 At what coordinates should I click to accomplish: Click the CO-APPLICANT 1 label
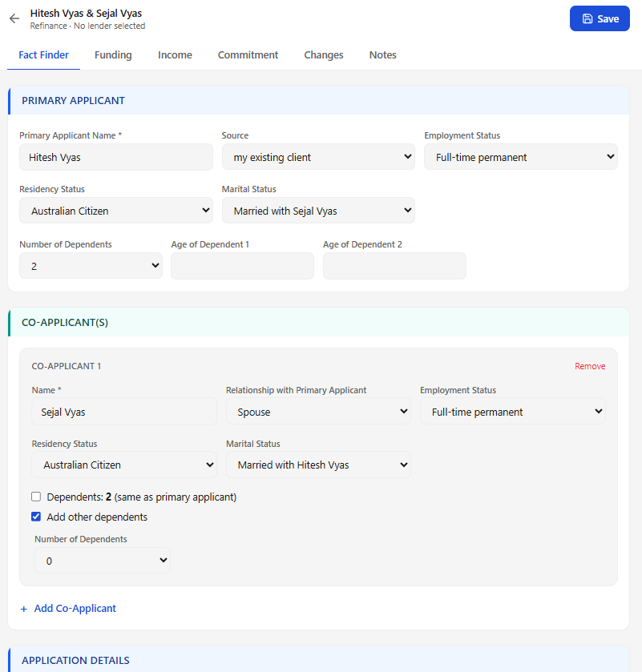coord(66,366)
